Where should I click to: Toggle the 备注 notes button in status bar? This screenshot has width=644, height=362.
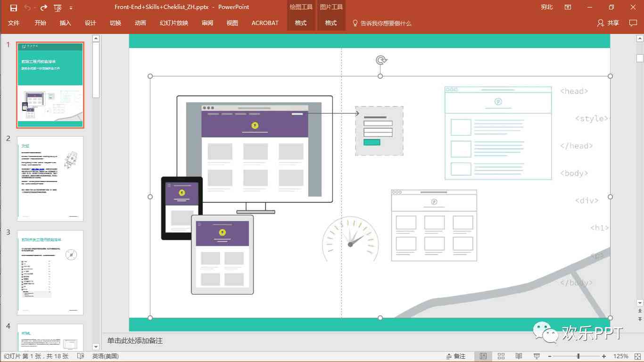click(456, 356)
